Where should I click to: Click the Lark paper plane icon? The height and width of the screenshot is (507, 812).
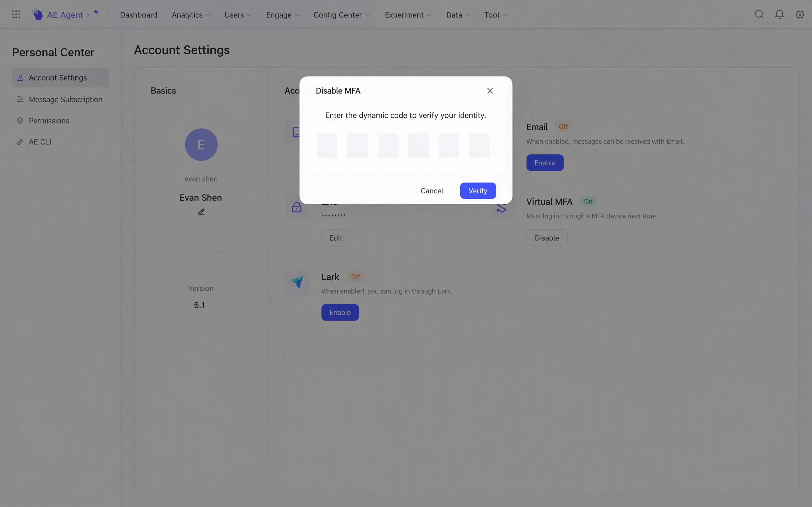(297, 282)
